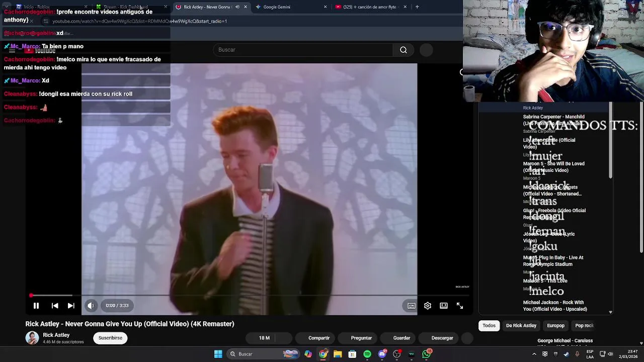Viewport: 644px width, 362px height.
Task: Skip to the previous video
Action: [x=55, y=306]
